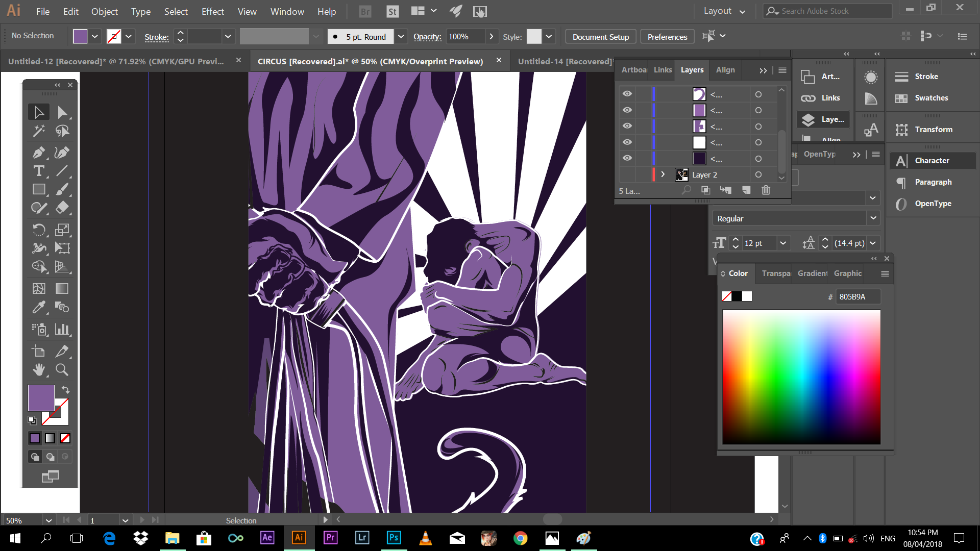This screenshot has height=551, width=980.
Task: Select the Pen tool
Action: (39, 153)
